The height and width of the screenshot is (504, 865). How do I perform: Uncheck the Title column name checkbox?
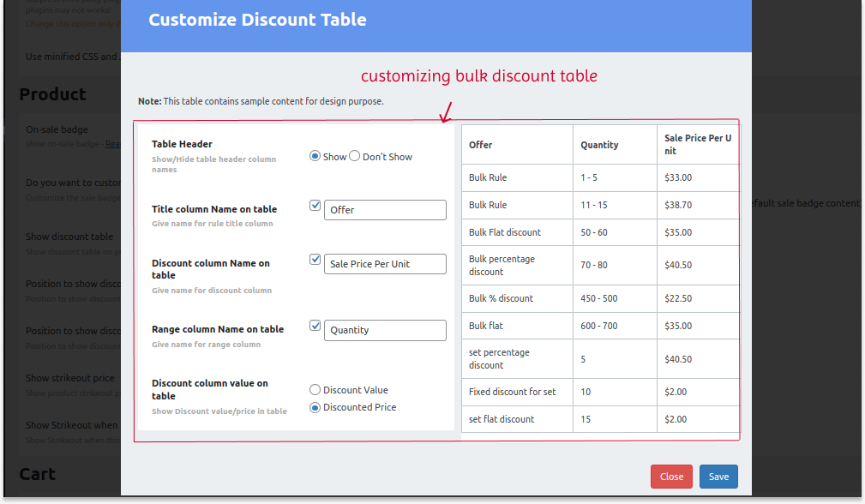[315, 204]
